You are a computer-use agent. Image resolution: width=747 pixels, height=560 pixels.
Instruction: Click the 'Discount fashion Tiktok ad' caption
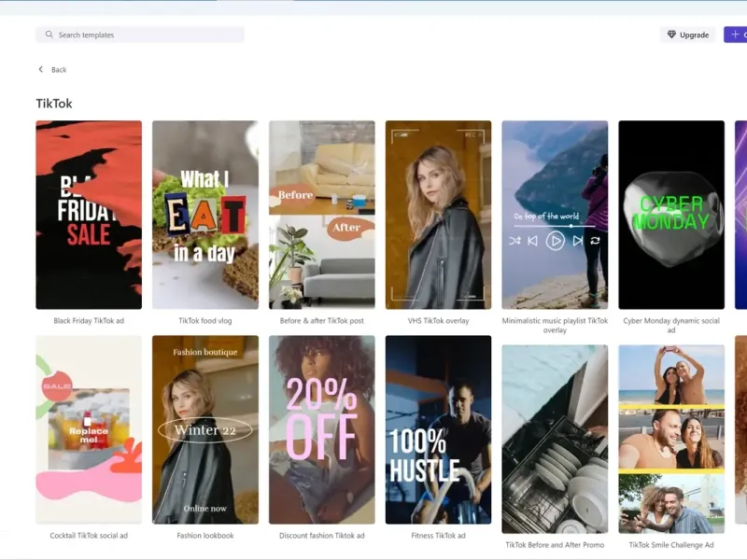coord(321,536)
